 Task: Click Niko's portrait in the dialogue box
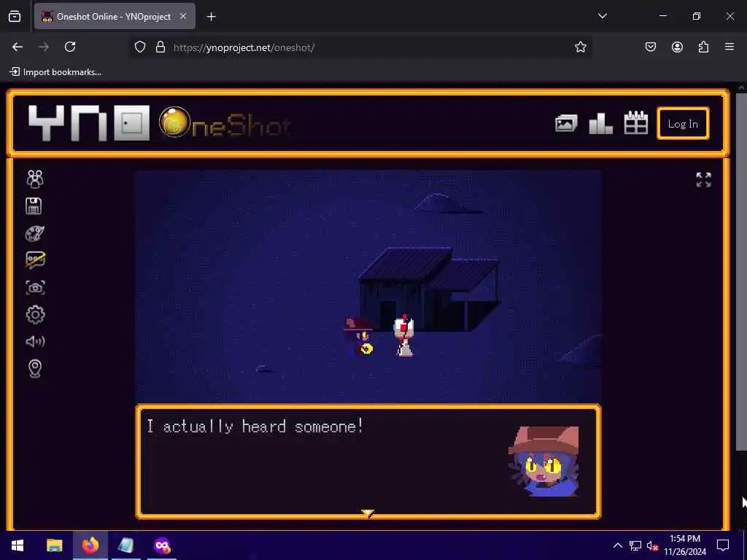pyautogui.click(x=543, y=462)
